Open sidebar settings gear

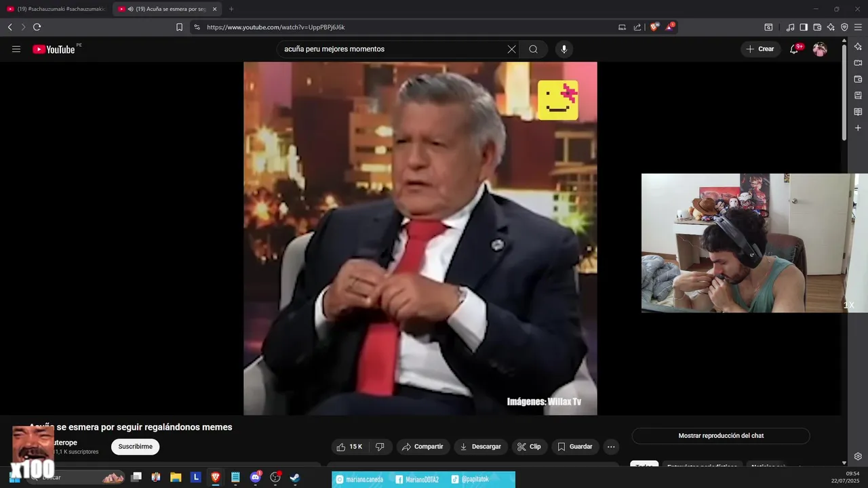pyautogui.click(x=858, y=456)
